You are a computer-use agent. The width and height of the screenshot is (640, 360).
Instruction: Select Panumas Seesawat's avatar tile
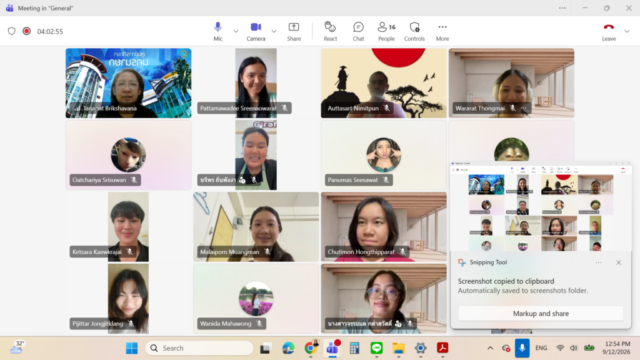(384, 155)
